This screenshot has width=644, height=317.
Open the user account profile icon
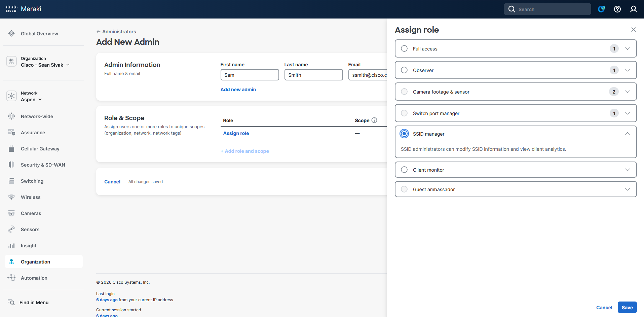click(x=633, y=9)
